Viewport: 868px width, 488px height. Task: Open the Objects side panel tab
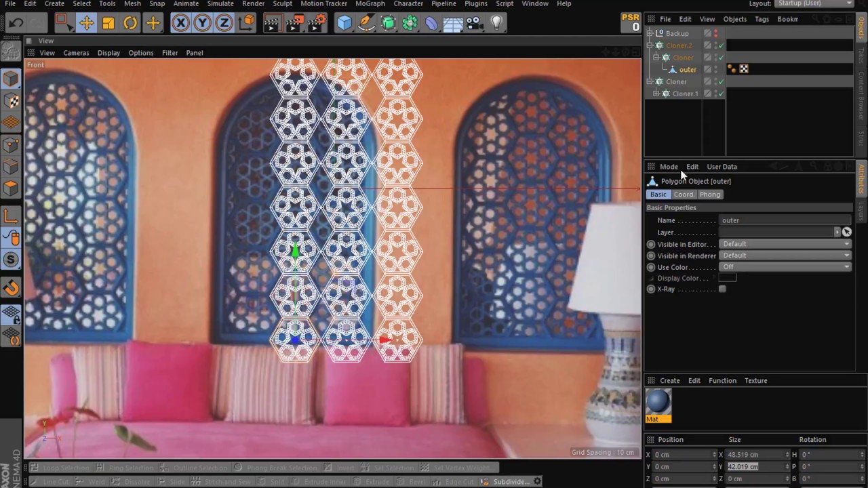pyautogui.click(x=861, y=27)
